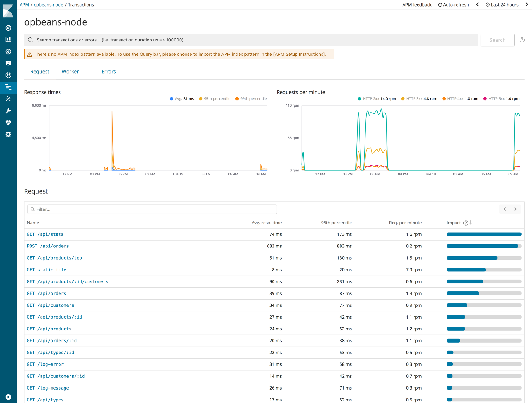Expand sidebar with bottom arrow icon
This screenshot has height=403, width=532.
click(x=8, y=397)
